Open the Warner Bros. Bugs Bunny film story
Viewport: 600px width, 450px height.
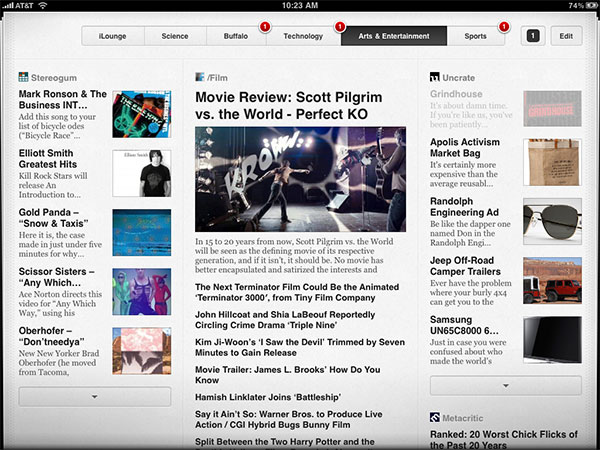click(289, 419)
